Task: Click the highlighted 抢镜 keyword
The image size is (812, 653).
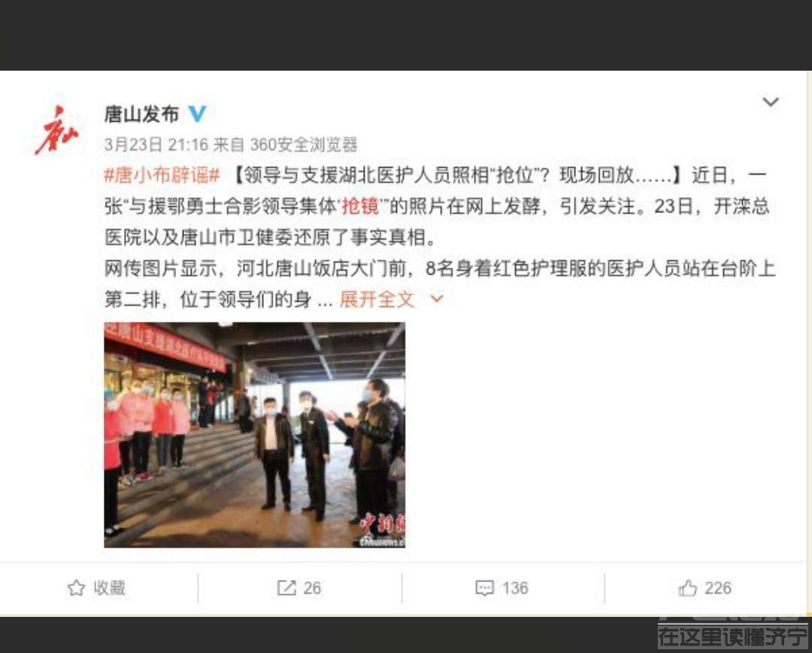Action: 360,206
